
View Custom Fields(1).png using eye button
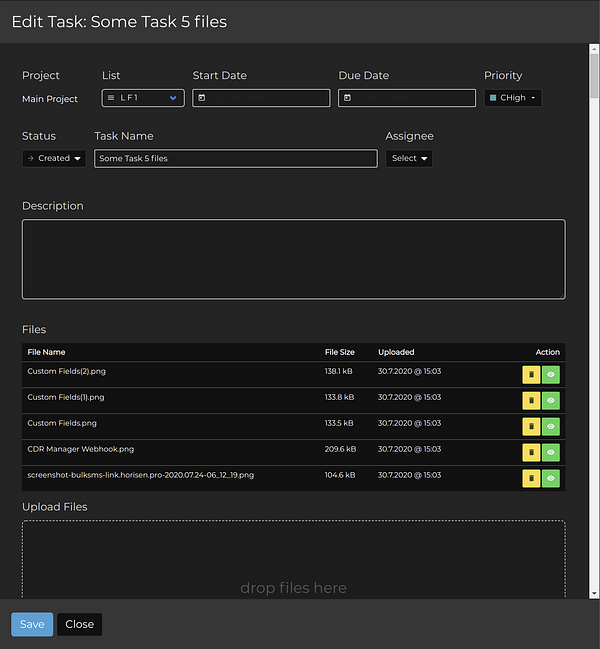tap(550, 400)
